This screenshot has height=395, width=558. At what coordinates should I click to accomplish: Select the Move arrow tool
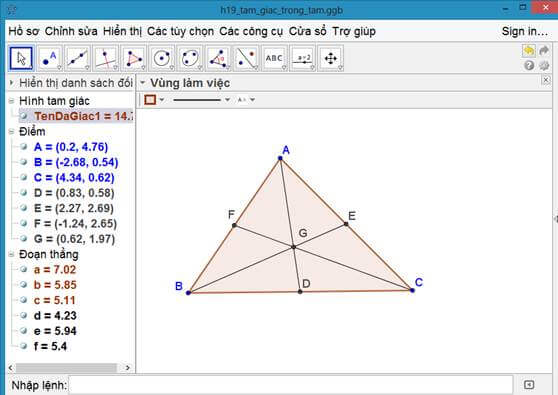[21, 58]
